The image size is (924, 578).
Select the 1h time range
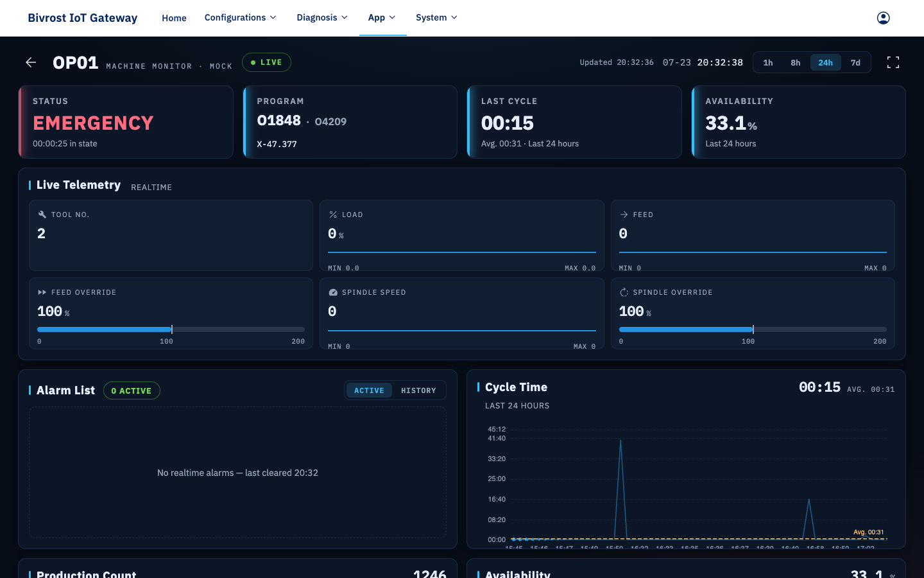[768, 62]
